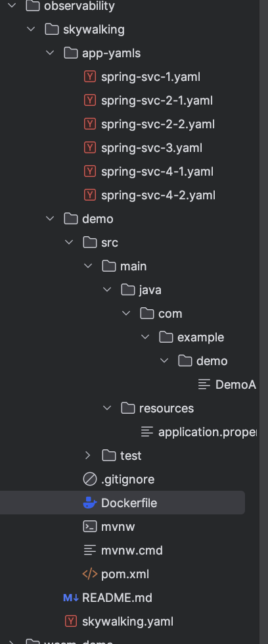Viewport: 268px width, 644px height.
Task: Click the text file icon of application.properties
Action: tap(147, 432)
